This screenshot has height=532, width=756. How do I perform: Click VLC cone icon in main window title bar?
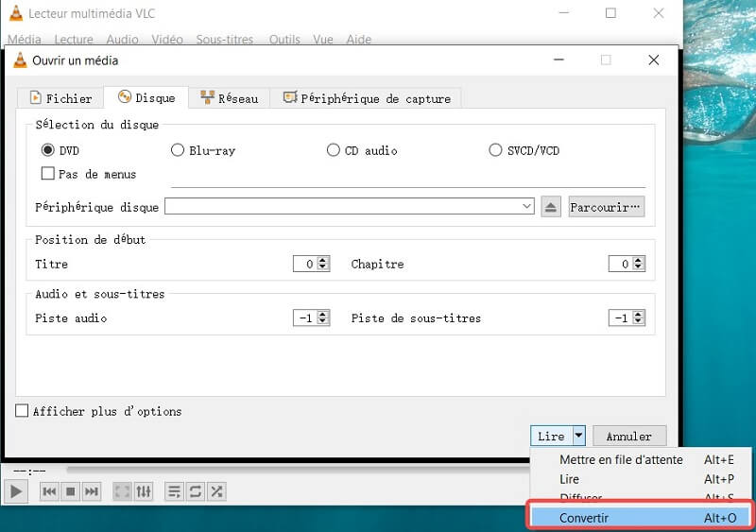point(16,13)
